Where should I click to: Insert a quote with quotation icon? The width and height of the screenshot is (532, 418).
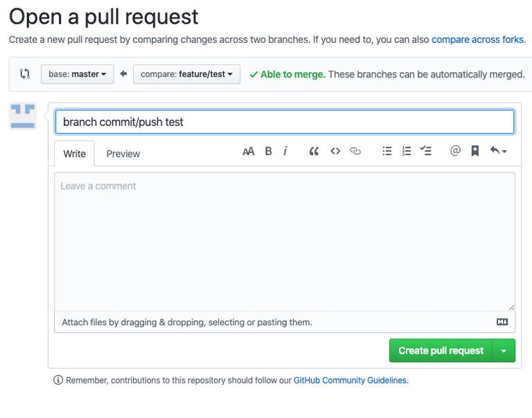tap(314, 151)
